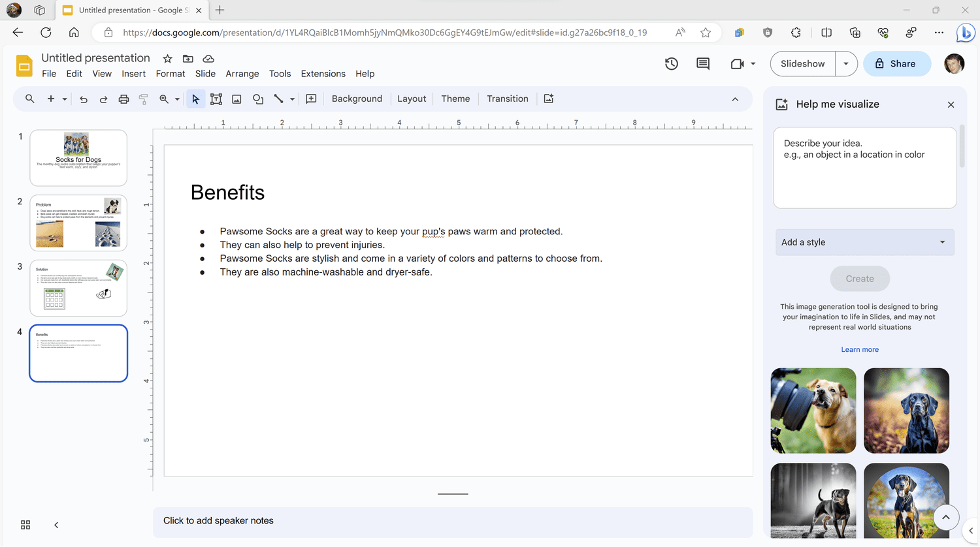Click the Print icon

coord(123,99)
